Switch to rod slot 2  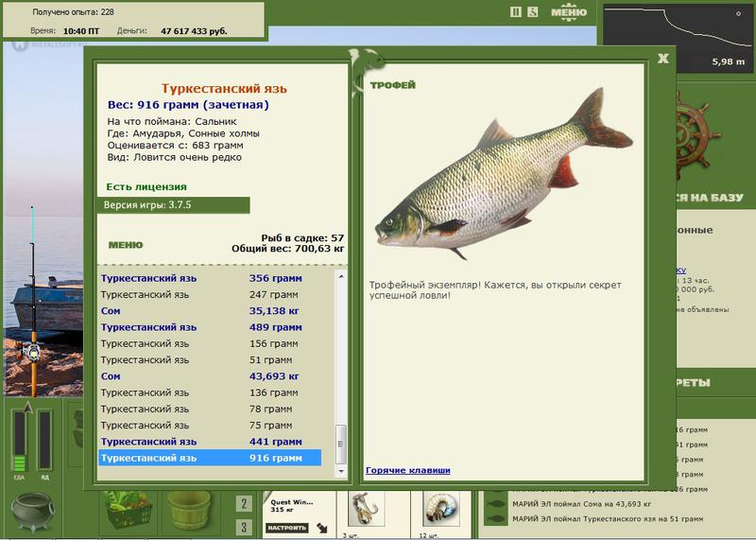pyautogui.click(x=244, y=504)
